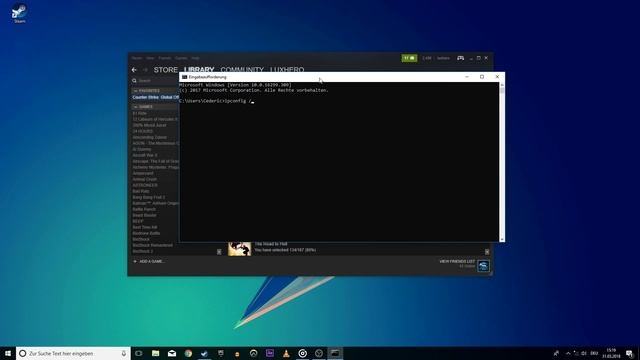Viewport: 640px width, 360px height.
Task: Click the Command Prompt vertical scrollbar thumb
Action: [x=502, y=90]
